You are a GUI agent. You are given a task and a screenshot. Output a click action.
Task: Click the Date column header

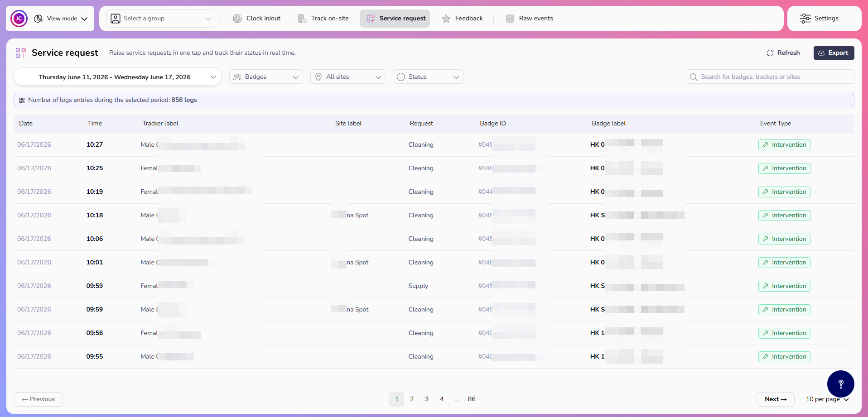(x=26, y=124)
